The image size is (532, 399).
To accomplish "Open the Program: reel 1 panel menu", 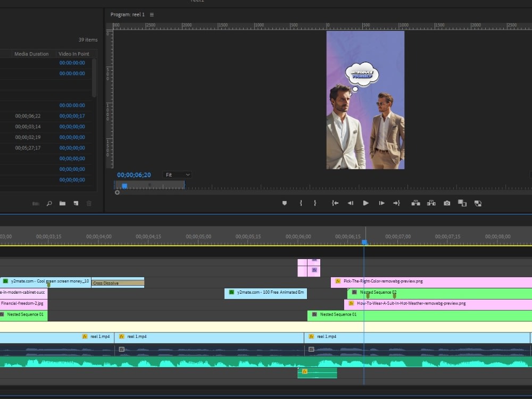I will [152, 15].
